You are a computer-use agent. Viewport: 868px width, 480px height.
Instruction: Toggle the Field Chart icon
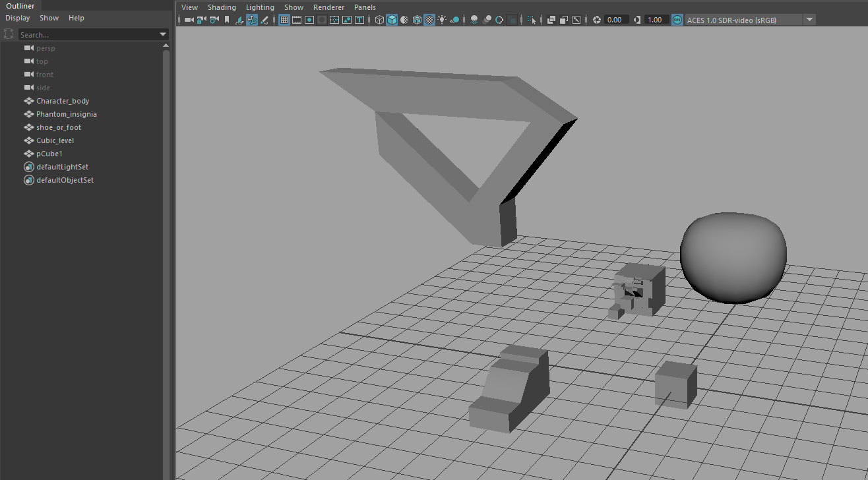(334, 20)
